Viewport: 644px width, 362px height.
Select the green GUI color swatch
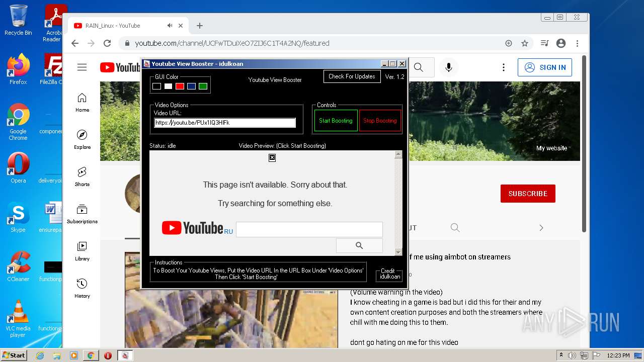[203, 86]
